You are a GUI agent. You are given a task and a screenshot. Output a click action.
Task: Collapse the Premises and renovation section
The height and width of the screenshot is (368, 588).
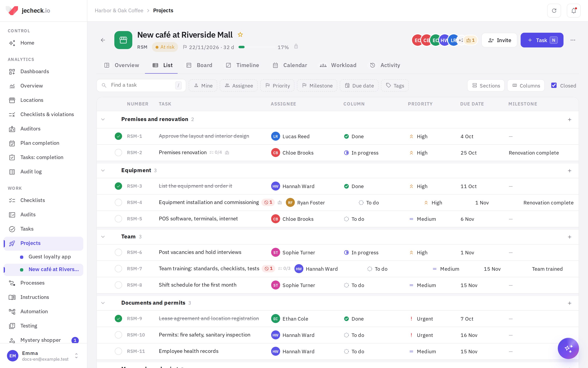coord(103,120)
